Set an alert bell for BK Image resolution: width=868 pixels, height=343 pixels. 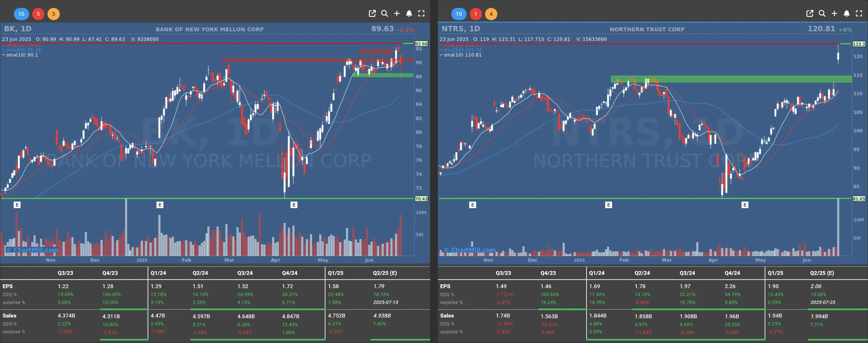[x=409, y=14]
